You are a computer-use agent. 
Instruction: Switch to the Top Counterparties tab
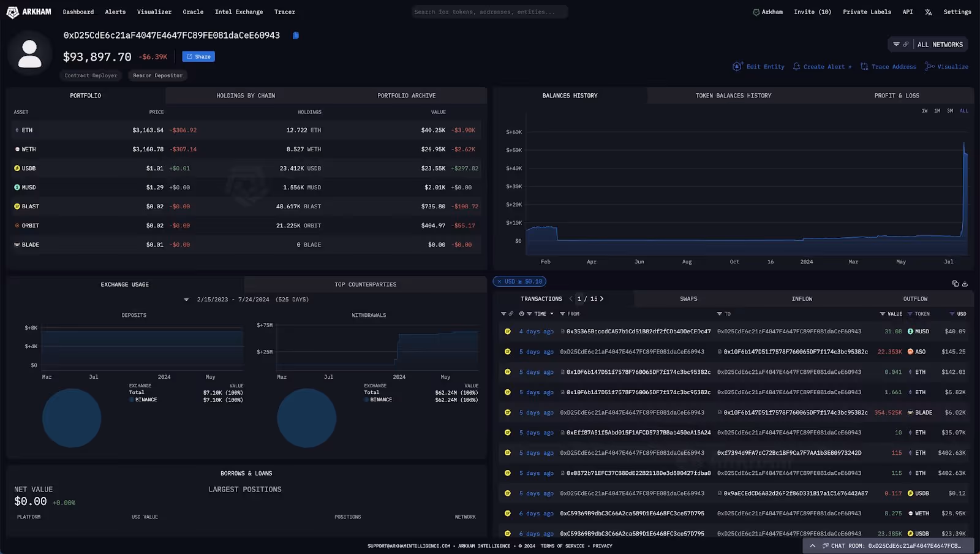tap(366, 285)
